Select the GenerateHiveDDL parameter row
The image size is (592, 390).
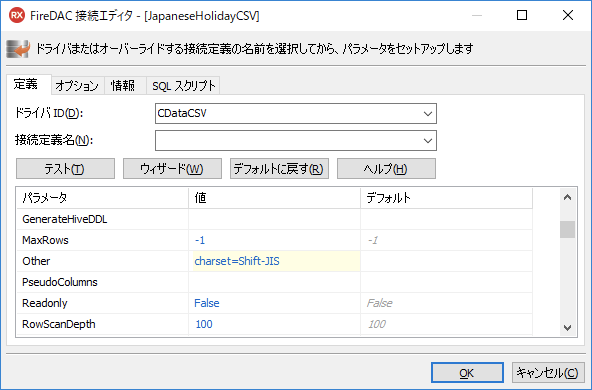[274, 219]
